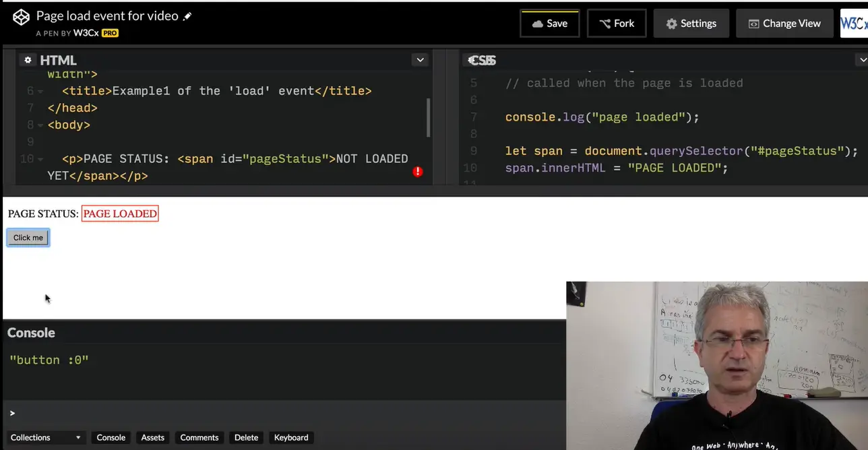
Task: Click the PRO badge
Action: 110,32
